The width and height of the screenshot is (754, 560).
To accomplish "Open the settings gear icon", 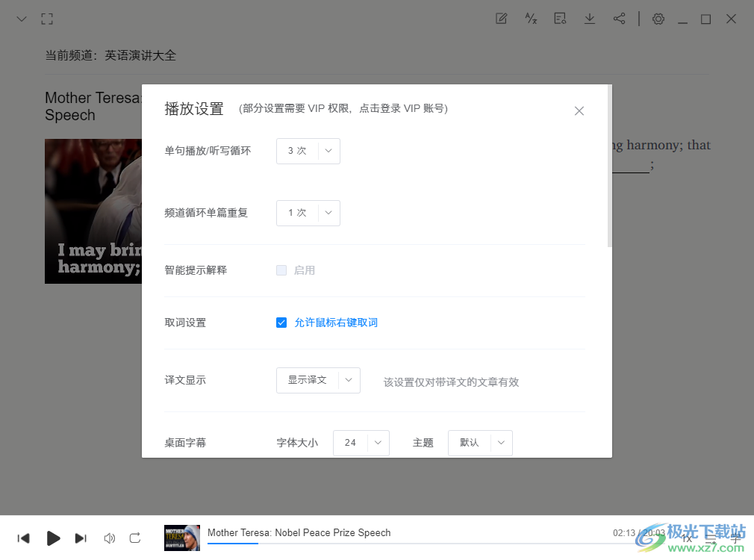I will pyautogui.click(x=658, y=19).
